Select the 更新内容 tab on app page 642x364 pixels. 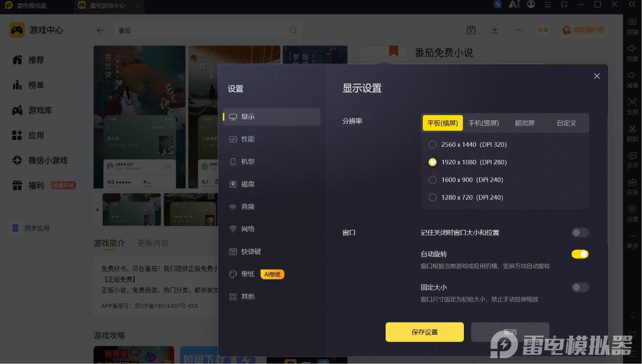click(153, 244)
